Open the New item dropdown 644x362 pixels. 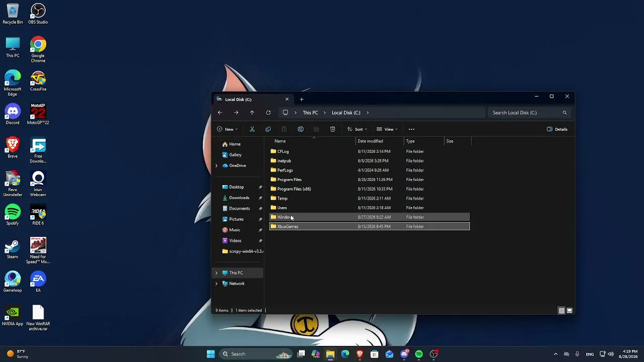click(x=227, y=129)
